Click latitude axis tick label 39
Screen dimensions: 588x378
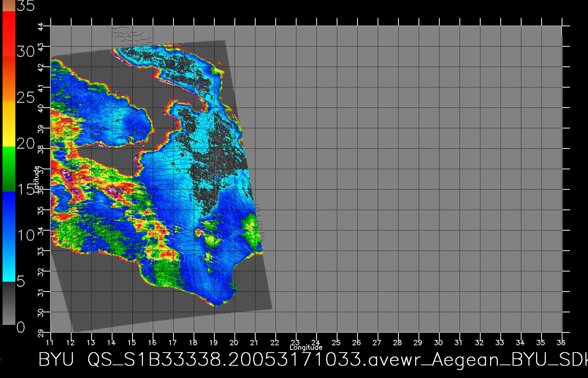[x=41, y=129]
